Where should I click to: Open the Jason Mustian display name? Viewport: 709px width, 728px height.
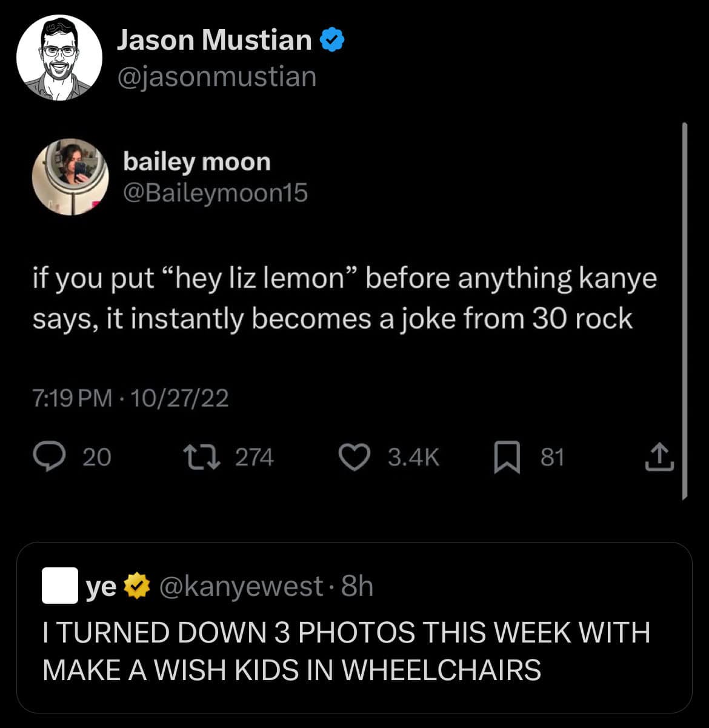tap(214, 40)
